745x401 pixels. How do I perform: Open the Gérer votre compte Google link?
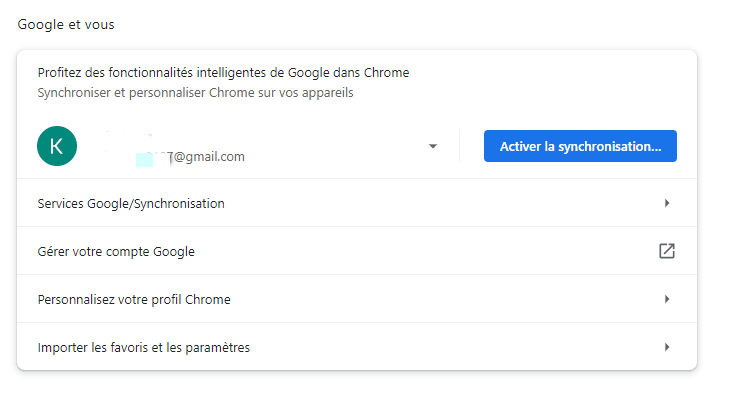[116, 251]
